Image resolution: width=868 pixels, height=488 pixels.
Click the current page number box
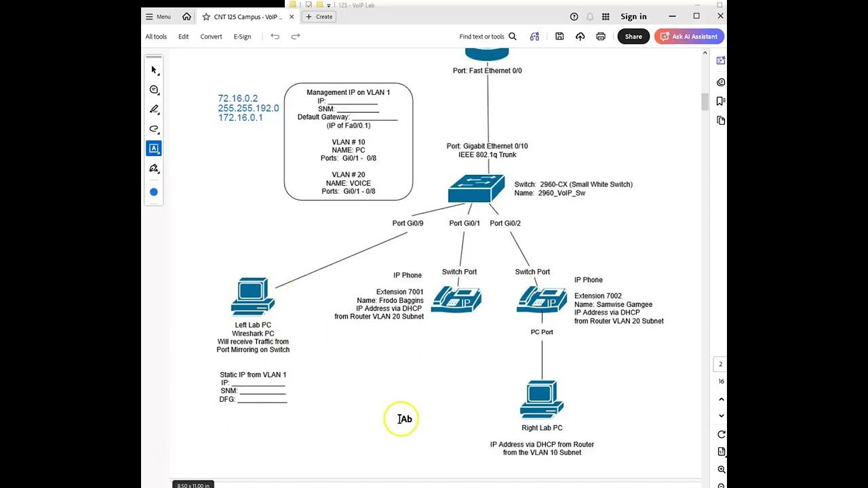(720, 365)
